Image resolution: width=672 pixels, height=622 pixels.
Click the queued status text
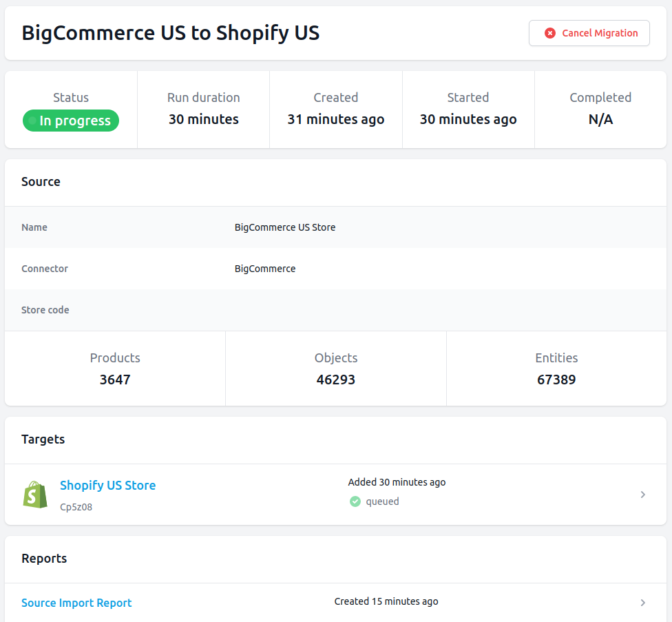point(382,501)
